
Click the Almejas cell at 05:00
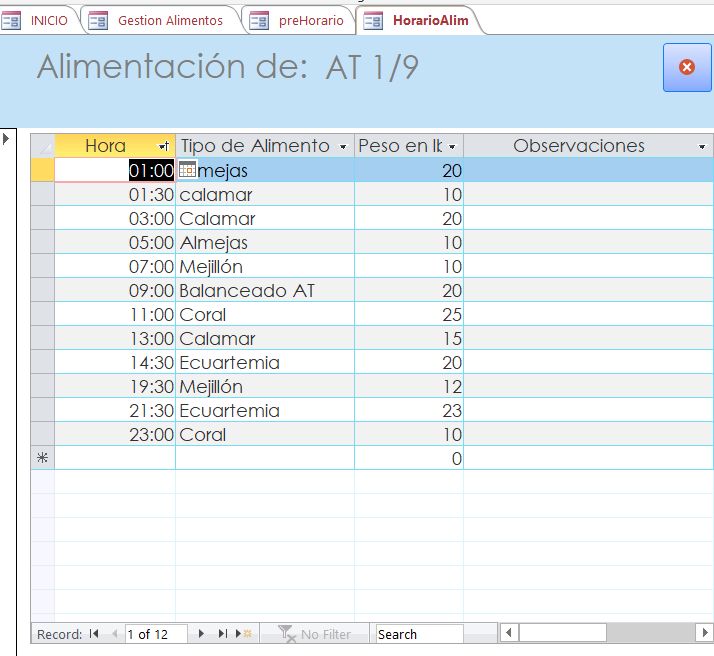click(x=265, y=242)
